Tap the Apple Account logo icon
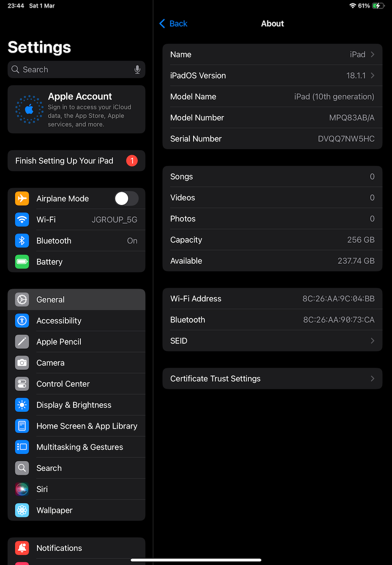This screenshot has height=565, width=392. pyautogui.click(x=30, y=109)
